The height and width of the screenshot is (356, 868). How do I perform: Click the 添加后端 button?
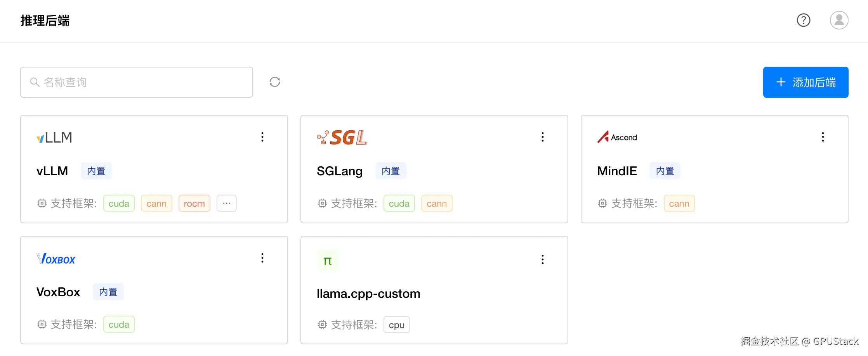coord(806,82)
